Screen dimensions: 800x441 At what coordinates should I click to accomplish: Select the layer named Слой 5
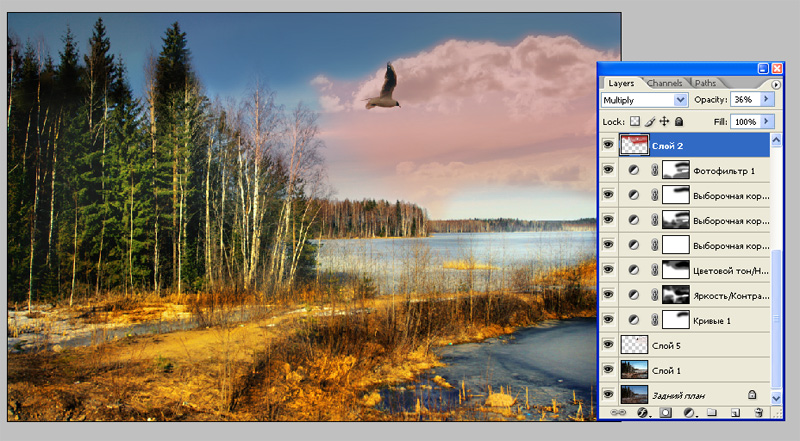coord(666,346)
